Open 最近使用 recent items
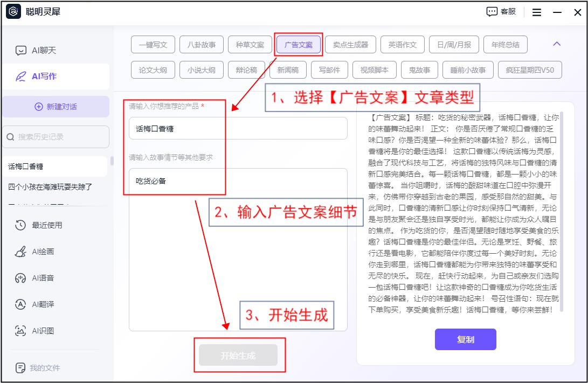 [x=46, y=225]
